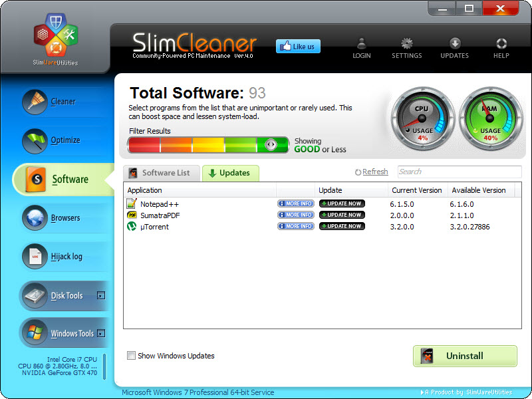Set filter to red segment
The width and height of the screenshot is (532, 399).
point(144,145)
